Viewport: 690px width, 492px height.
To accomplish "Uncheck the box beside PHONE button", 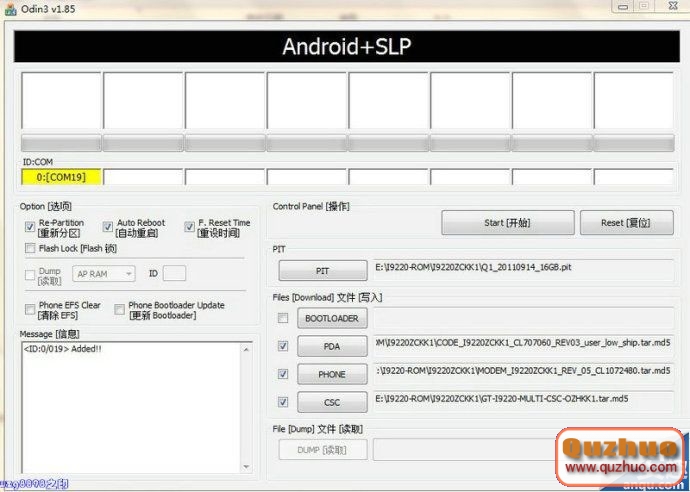I will (283, 374).
